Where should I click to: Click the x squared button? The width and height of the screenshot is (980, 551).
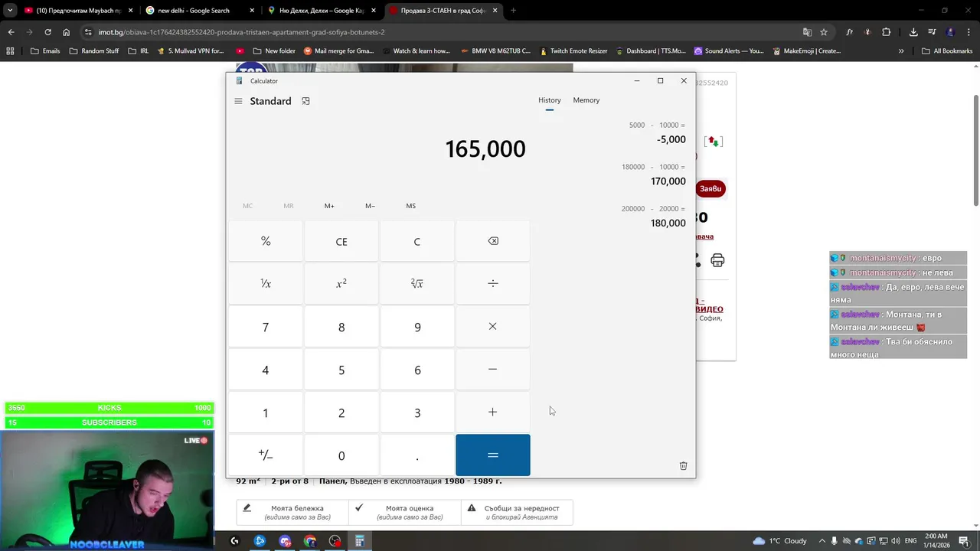(341, 283)
